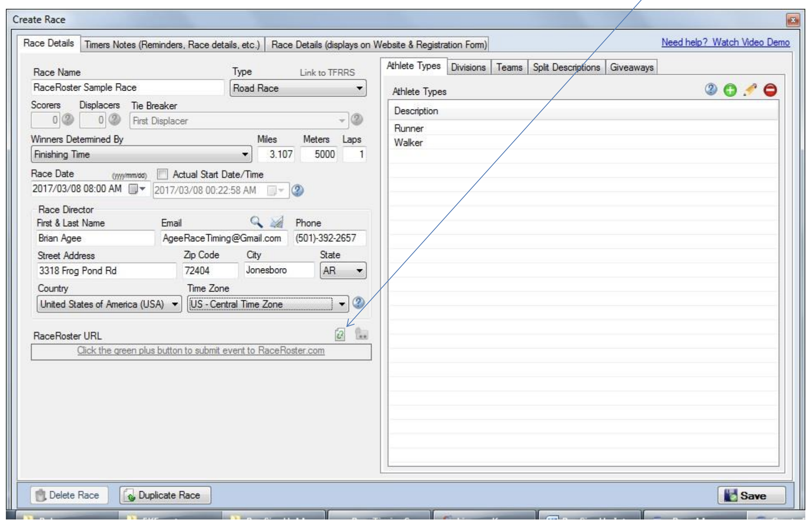
Task: Switch to the Divisions tab
Action: 468,67
